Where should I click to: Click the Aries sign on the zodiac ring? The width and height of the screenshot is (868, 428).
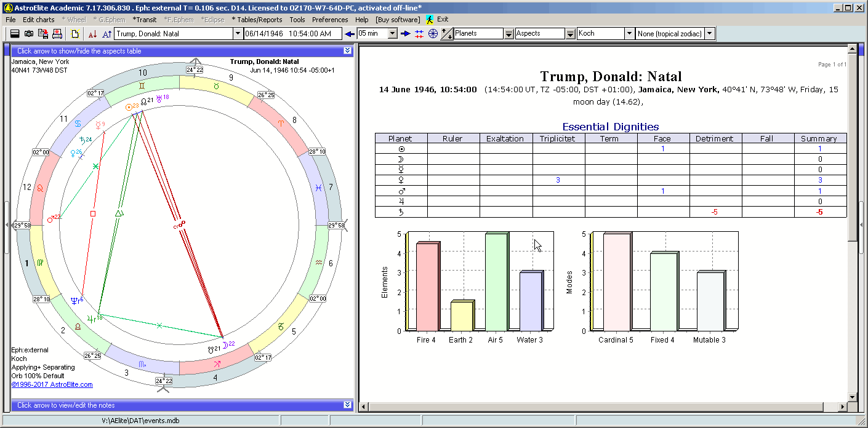click(282, 123)
